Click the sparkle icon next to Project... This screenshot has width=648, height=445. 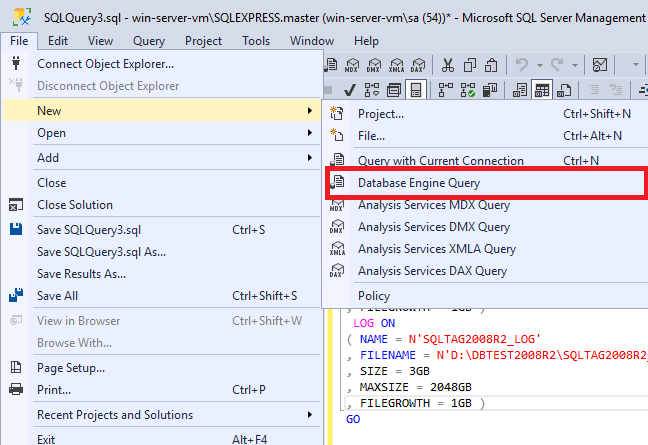coord(336,113)
